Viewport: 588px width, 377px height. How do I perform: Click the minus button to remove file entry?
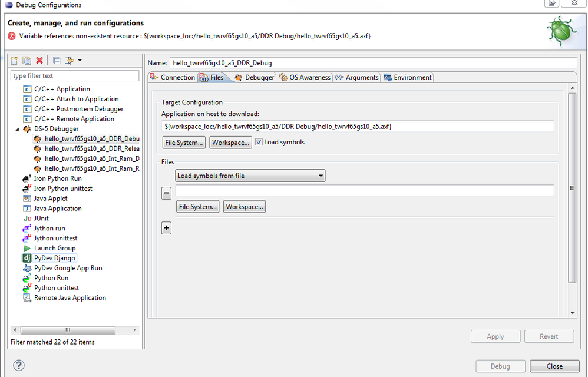point(166,193)
